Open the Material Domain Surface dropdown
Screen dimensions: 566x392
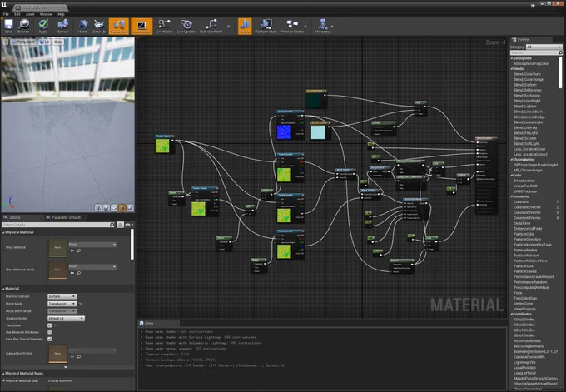(62, 296)
